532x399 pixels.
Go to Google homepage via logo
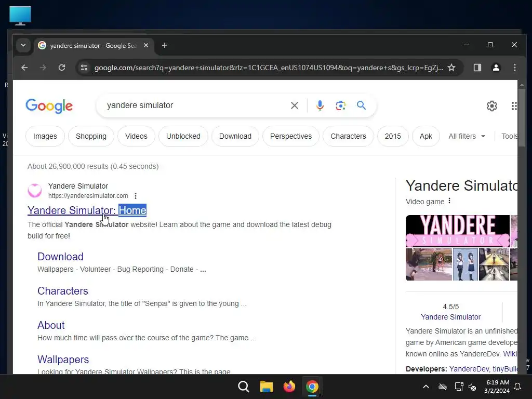click(49, 106)
